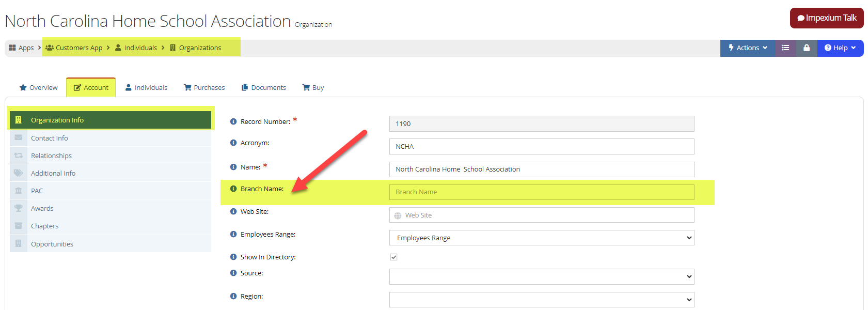
Task: Open the Documents tab
Action: [264, 87]
